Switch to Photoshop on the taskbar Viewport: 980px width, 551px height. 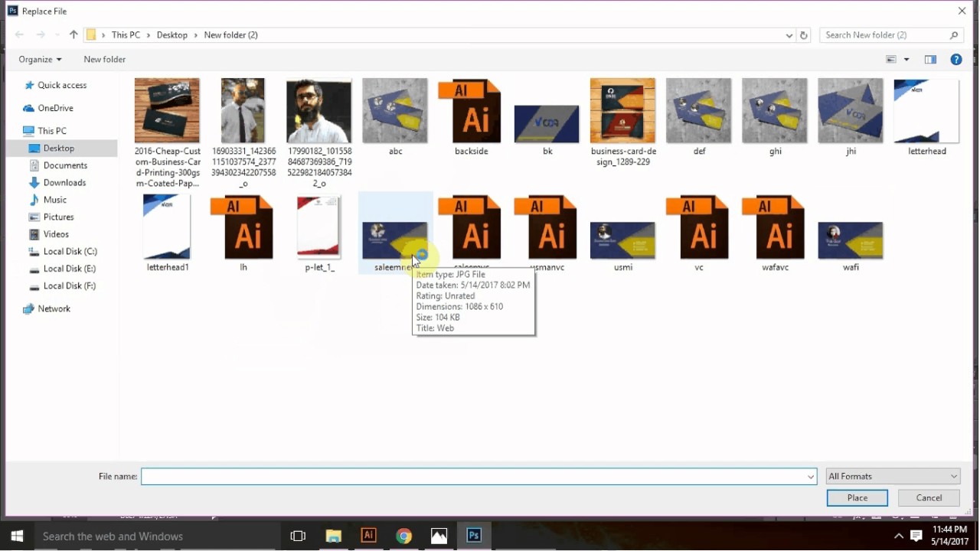[x=474, y=536]
